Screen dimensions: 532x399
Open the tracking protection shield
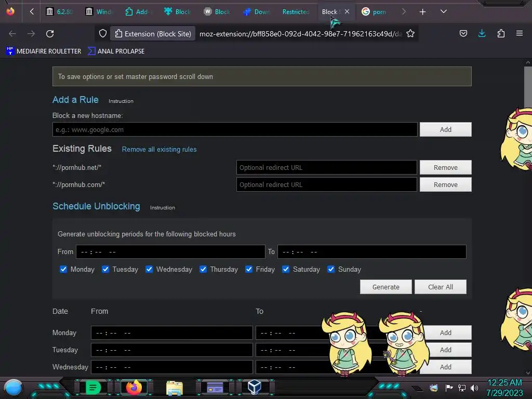click(103, 34)
